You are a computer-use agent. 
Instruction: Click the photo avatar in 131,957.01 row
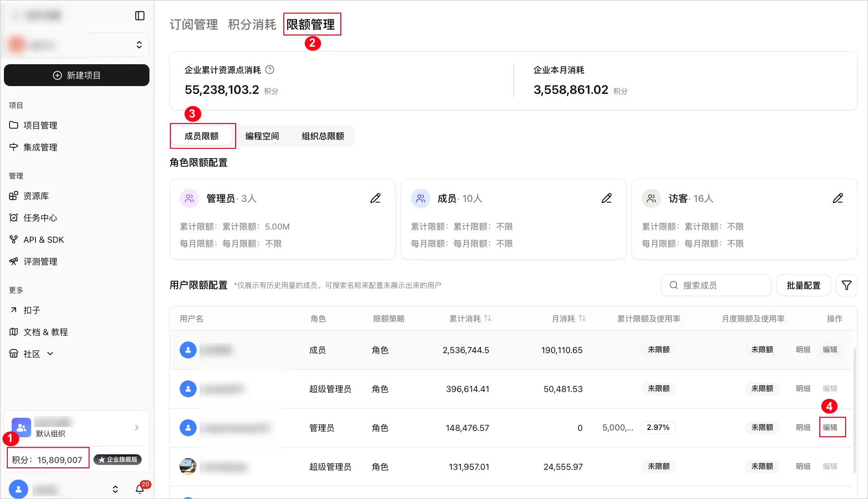coord(188,466)
